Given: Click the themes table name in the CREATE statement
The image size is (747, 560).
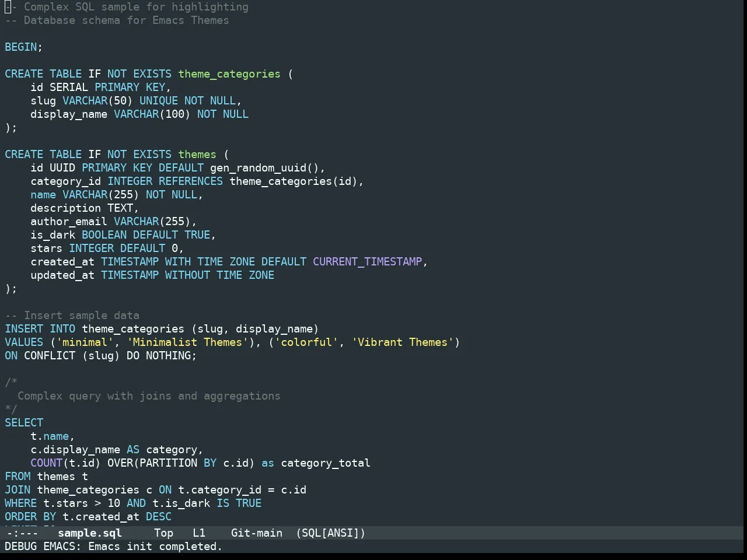Looking at the screenshot, I should click(x=197, y=155).
